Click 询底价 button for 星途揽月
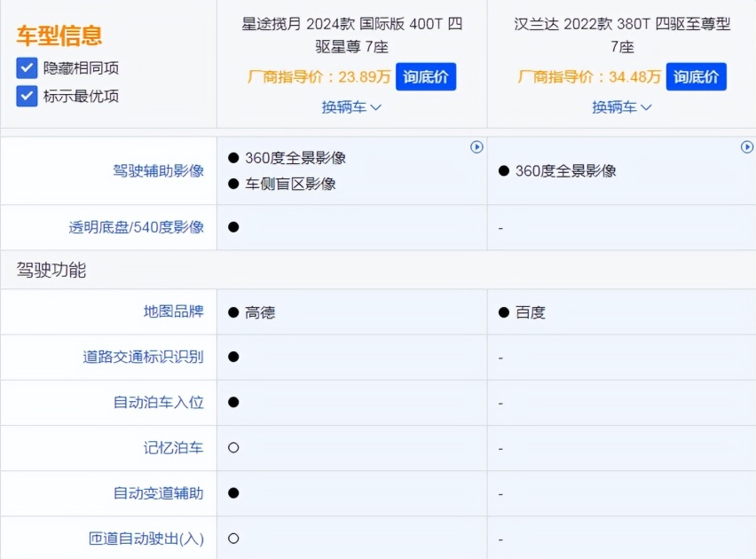This screenshot has height=559, width=756. pyautogui.click(x=426, y=76)
